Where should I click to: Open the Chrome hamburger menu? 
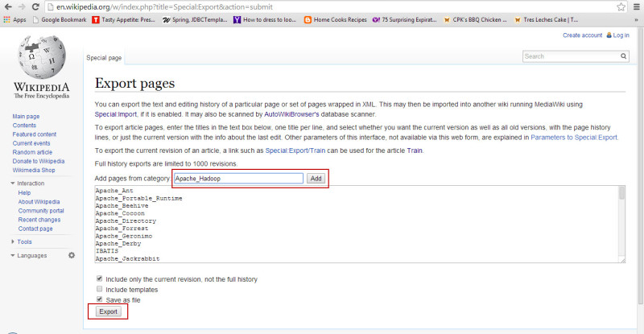[634, 6]
